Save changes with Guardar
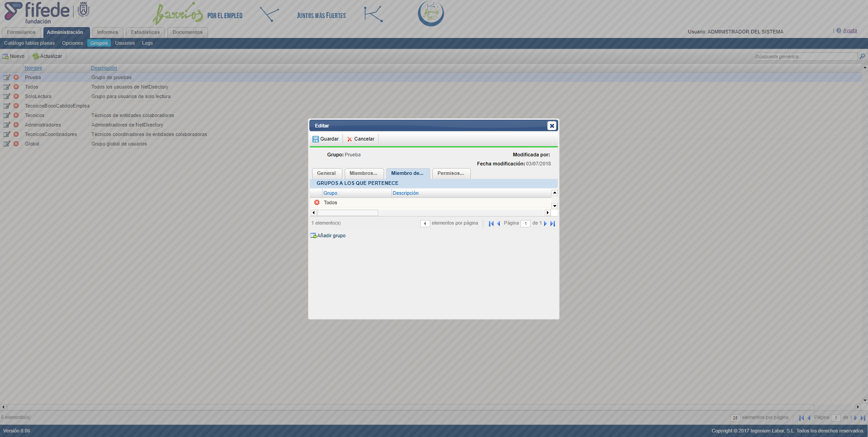Screen dimensions: 868x437 pyautogui.click(x=326, y=139)
